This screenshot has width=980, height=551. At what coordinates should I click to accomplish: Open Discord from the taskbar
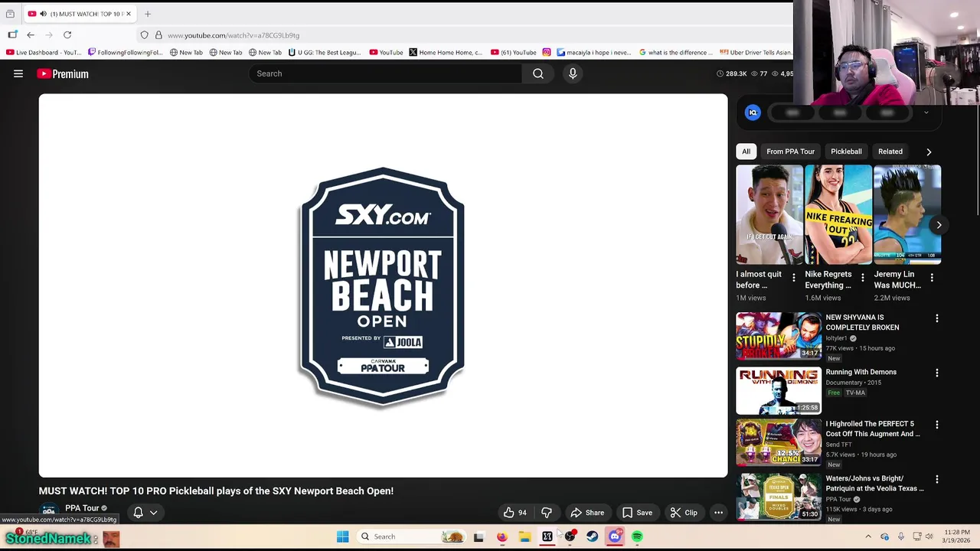click(x=615, y=536)
